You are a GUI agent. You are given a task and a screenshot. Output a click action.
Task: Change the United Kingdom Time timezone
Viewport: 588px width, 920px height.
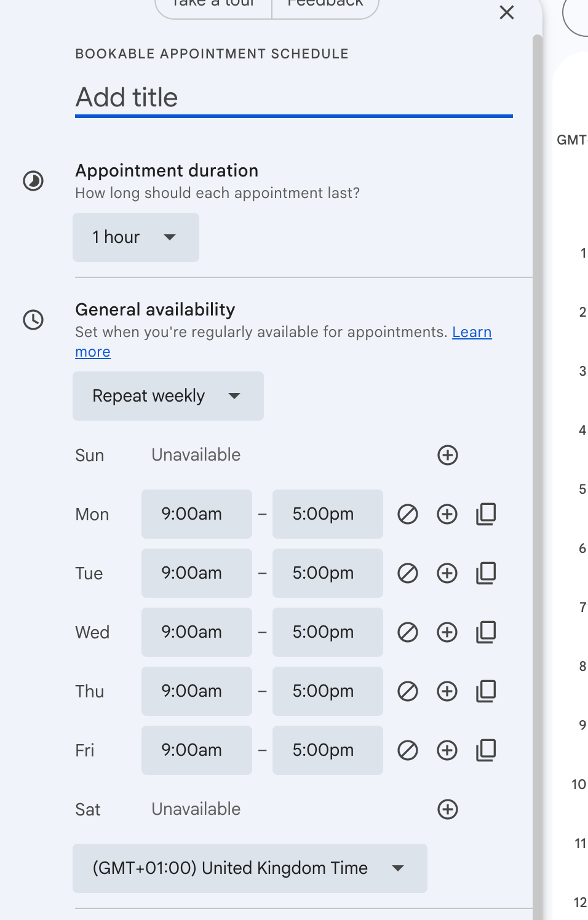click(x=250, y=868)
